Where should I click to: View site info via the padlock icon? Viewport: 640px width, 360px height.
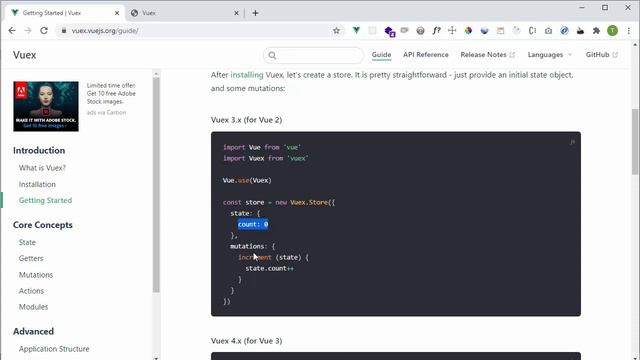coord(64,31)
